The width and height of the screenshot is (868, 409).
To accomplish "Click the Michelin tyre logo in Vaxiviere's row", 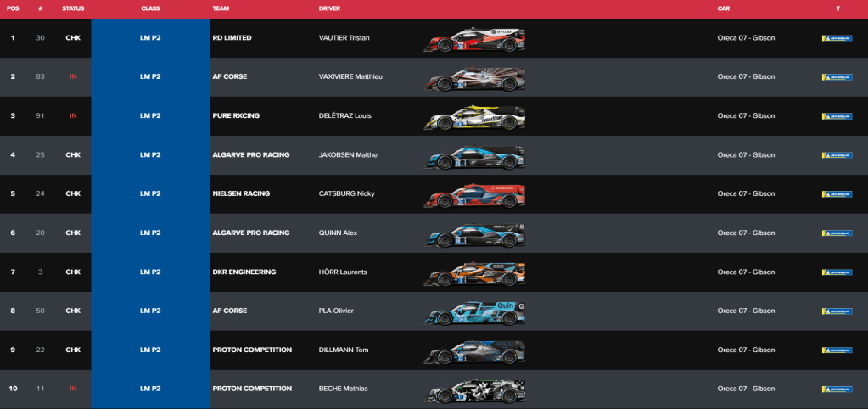I will pyautogui.click(x=837, y=77).
